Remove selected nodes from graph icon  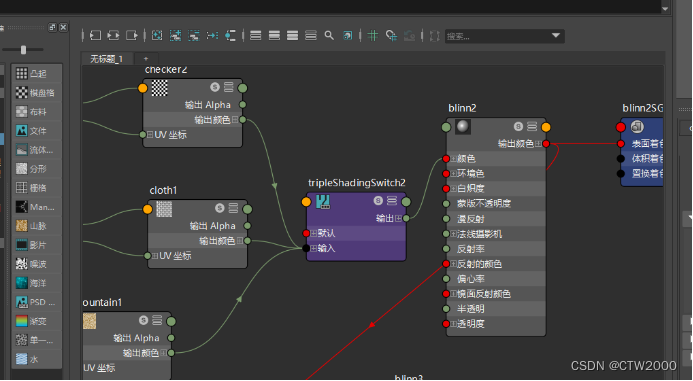(x=194, y=35)
